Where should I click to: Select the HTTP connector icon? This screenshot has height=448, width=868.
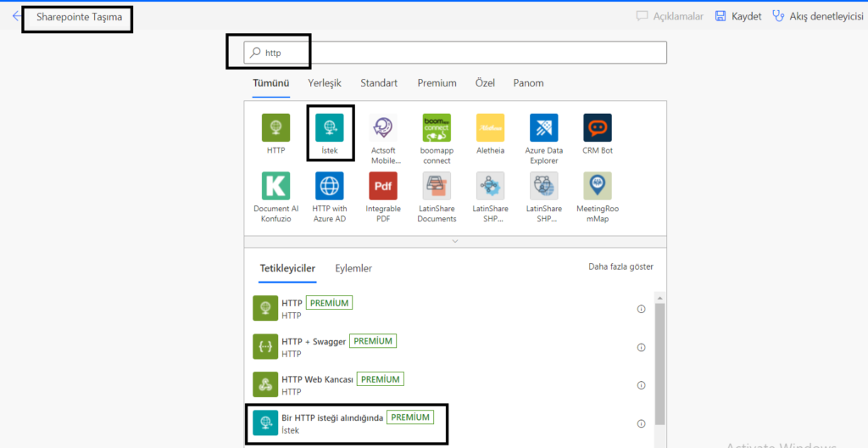click(x=275, y=127)
